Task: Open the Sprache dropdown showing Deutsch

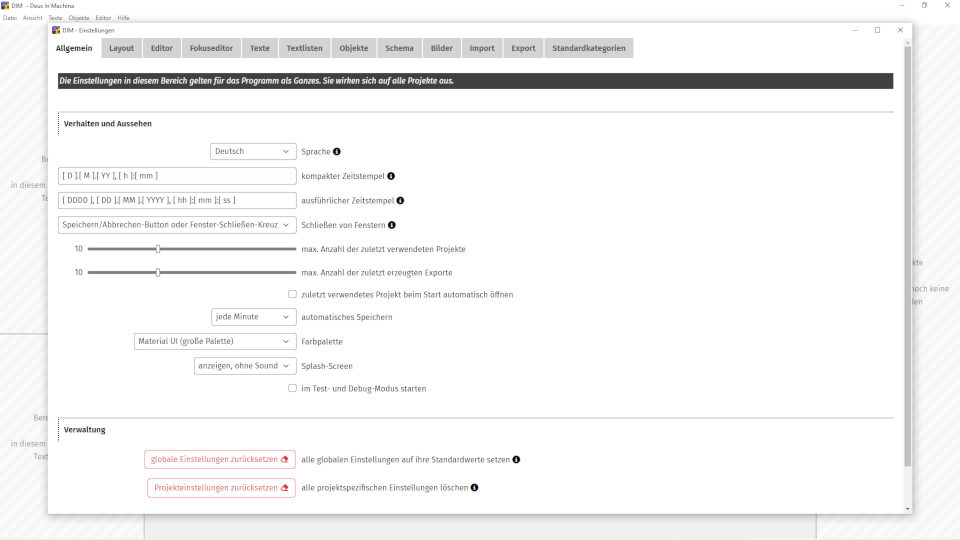Action: coord(253,152)
